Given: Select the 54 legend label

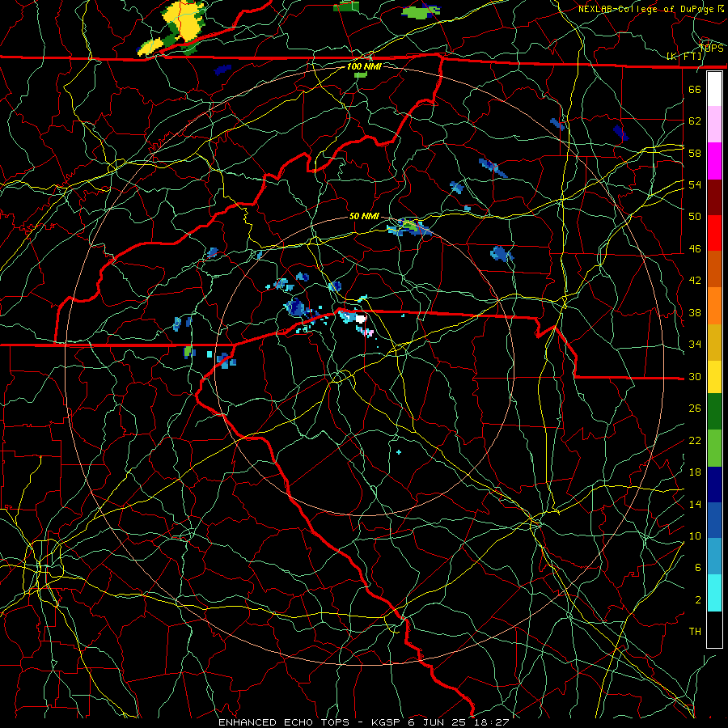Looking at the screenshot, I should click(695, 184).
